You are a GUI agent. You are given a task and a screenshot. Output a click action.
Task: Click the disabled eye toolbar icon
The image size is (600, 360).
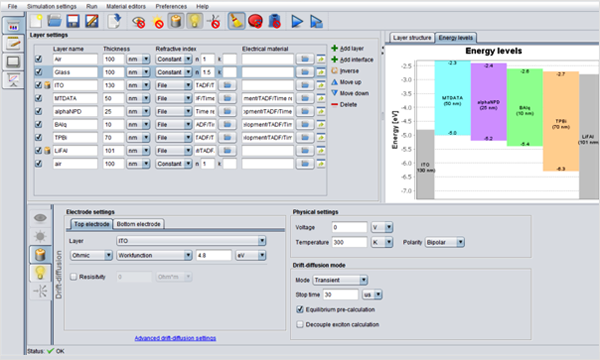point(139,21)
